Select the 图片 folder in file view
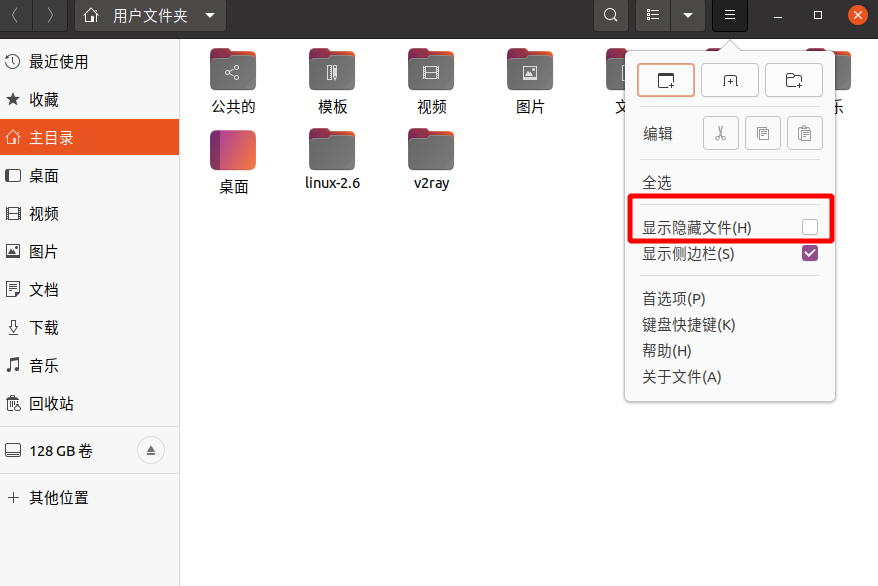Viewport: 878px width, 586px height. coord(530,69)
